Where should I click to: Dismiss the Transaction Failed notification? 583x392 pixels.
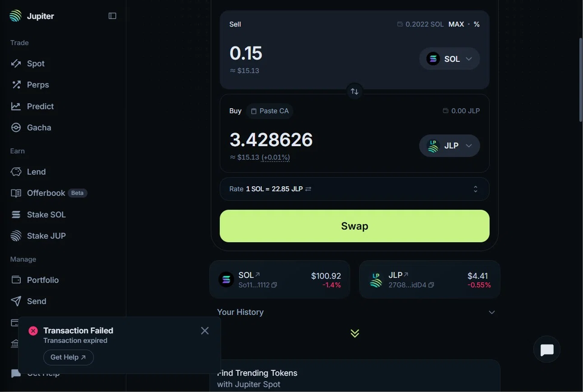point(205,331)
